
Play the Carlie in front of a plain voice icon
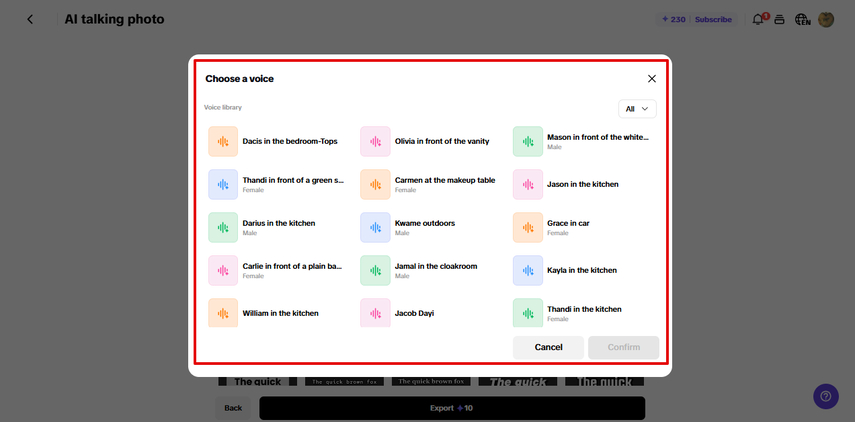[x=223, y=270]
